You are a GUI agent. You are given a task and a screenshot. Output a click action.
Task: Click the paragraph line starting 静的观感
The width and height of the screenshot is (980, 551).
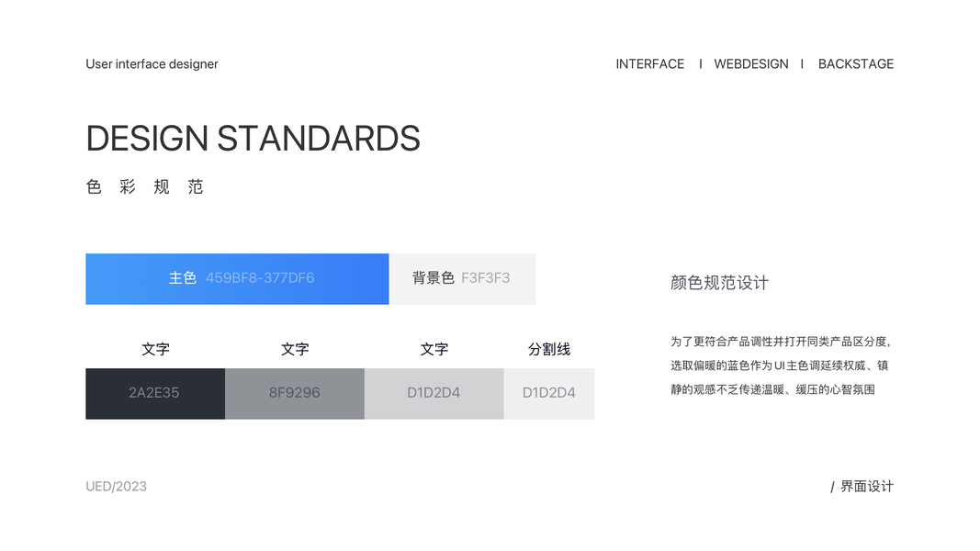point(772,389)
